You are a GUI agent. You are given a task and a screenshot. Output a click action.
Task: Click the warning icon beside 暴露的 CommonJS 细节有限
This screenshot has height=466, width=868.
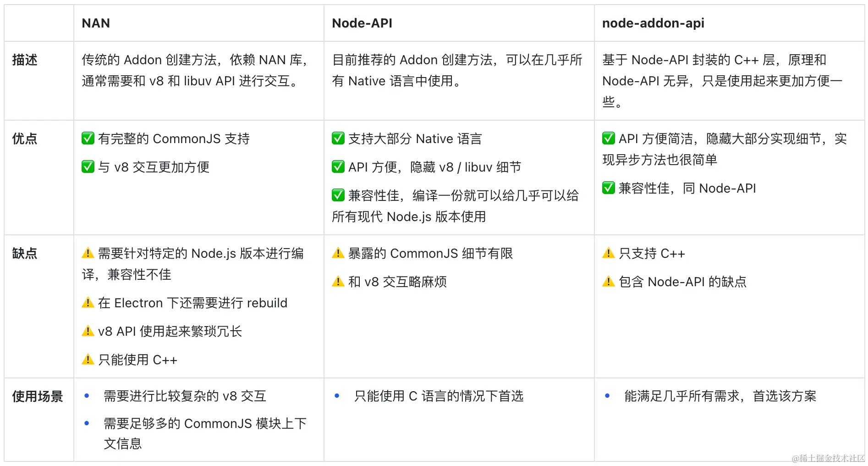tap(338, 253)
